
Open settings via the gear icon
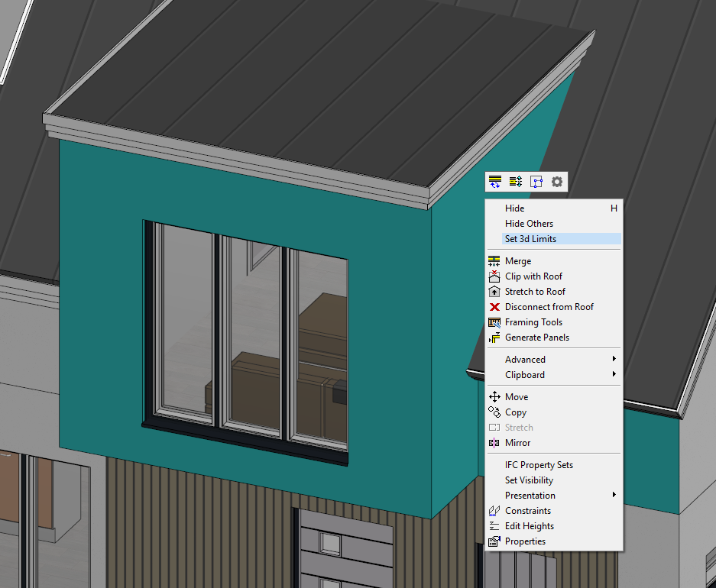[x=557, y=182]
